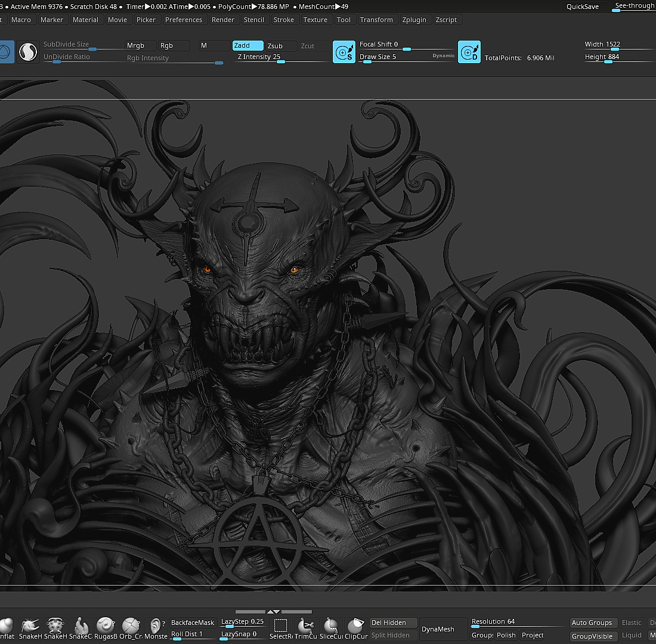
Task: Click the bottom shelf divider arrows handle
Action: pos(274,612)
